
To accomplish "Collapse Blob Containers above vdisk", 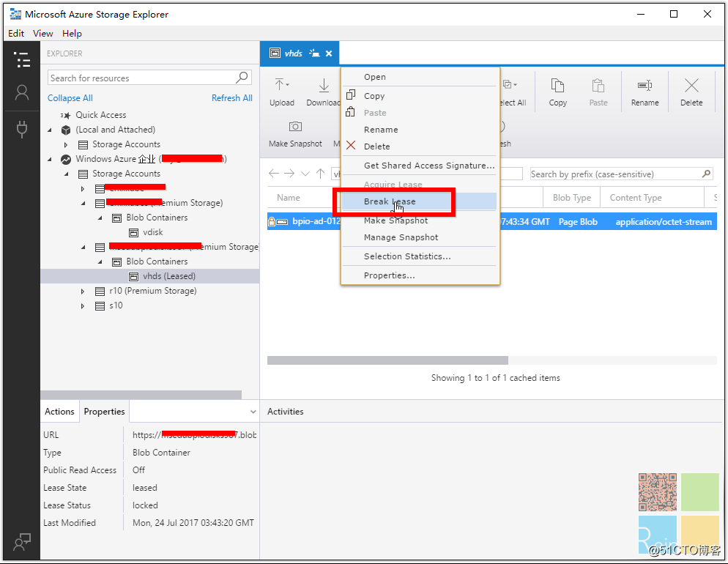I will point(100,218).
